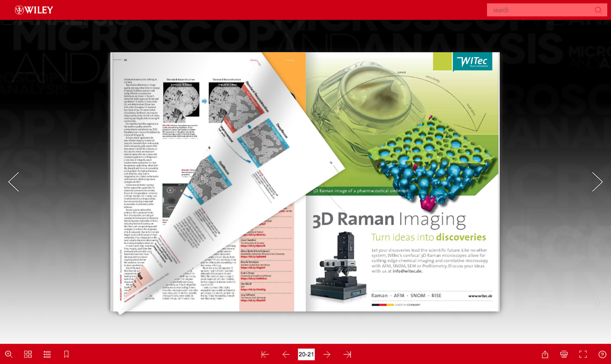Focus the search text box
The image size is (611, 364).
tap(540, 10)
